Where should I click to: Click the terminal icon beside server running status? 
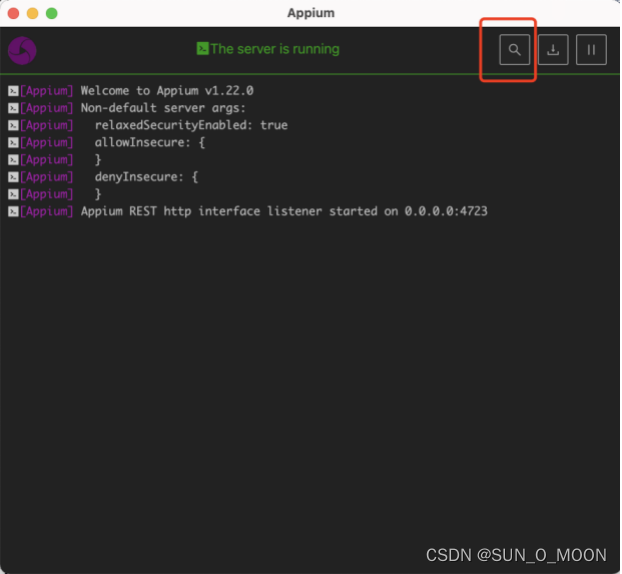[202, 48]
